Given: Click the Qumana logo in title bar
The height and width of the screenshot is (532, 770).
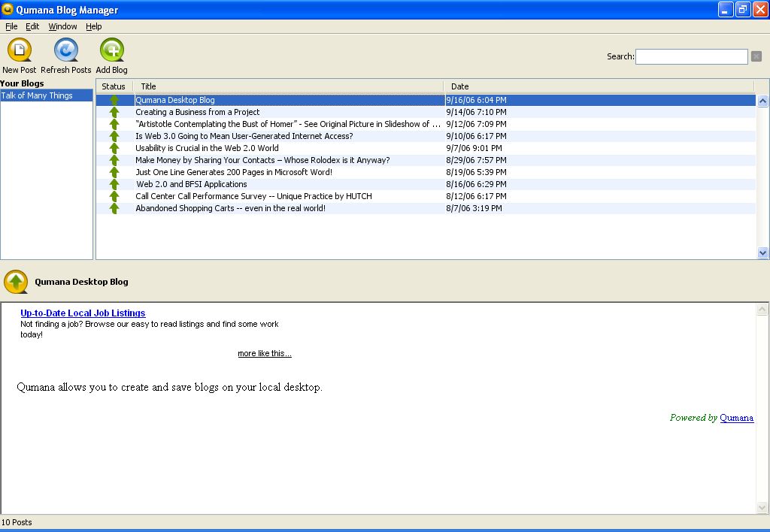Looking at the screenshot, I should pyautogui.click(x=8, y=9).
